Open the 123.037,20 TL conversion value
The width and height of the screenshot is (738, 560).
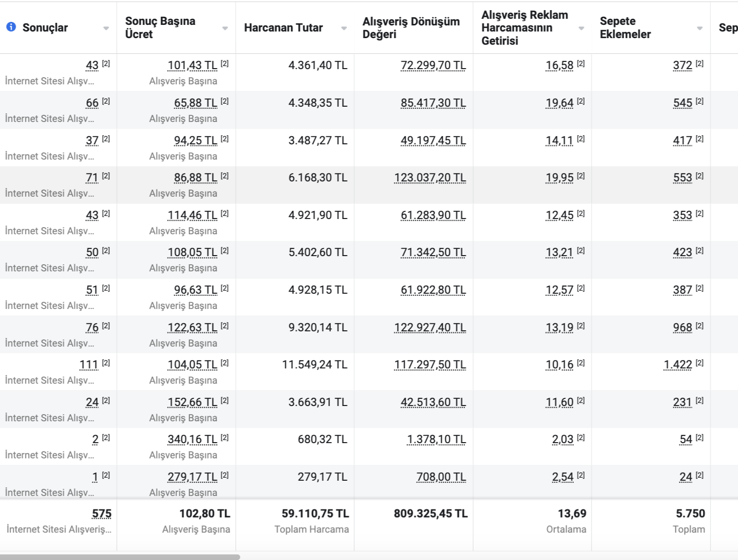point(430,178)
